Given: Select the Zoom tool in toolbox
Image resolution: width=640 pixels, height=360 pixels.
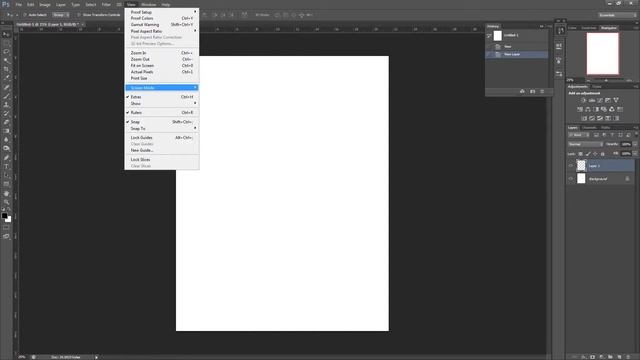Looking at the screenshot, I should tap(6, 202).
